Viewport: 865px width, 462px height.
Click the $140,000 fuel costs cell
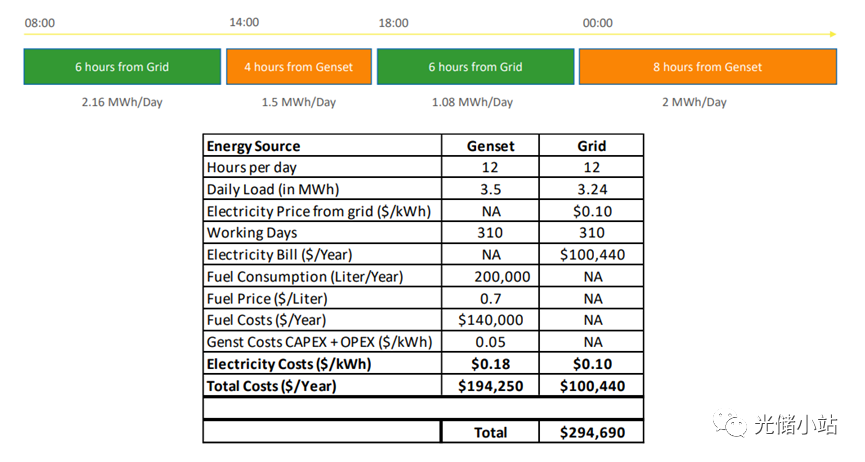click(491, 320)
